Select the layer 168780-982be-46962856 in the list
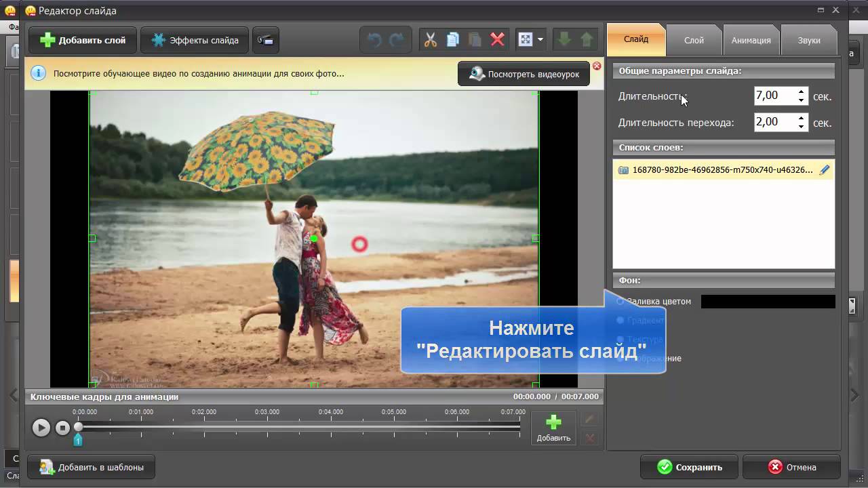Screen dimensions: 868x488 point(724,170)
